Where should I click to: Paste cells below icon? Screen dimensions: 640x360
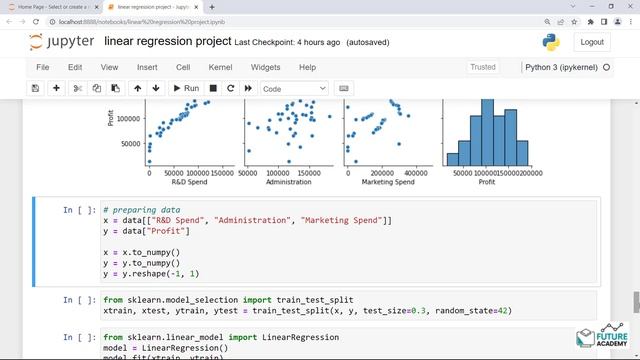click(x=116, y=88)
